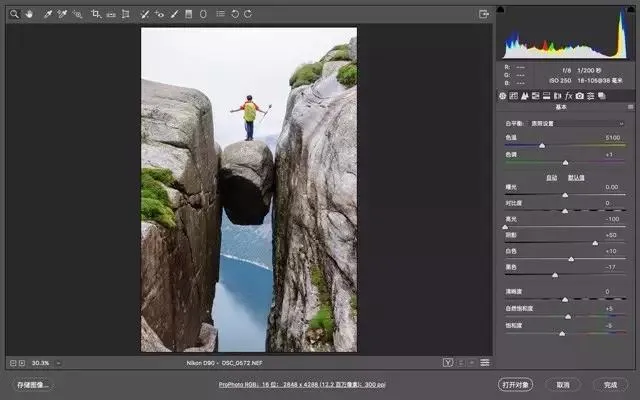Rotate image clockwise
Image resolution: width=640 pixels, height=400 pixels.
[x=248, y=14]
